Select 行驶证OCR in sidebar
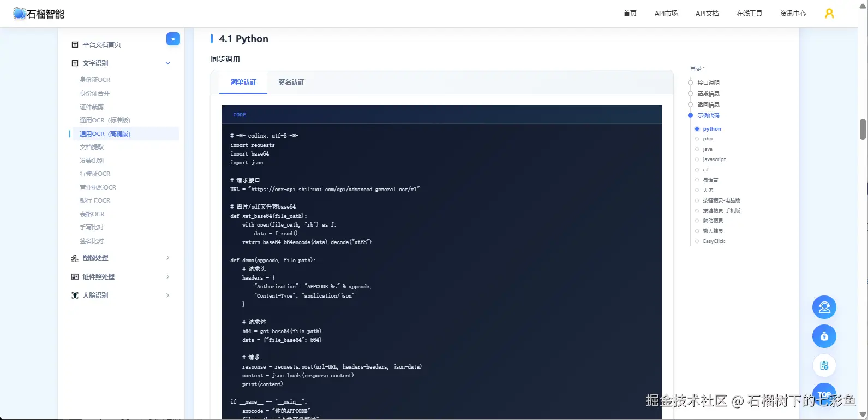Screen dimensions: 868x420 point(95,174)
